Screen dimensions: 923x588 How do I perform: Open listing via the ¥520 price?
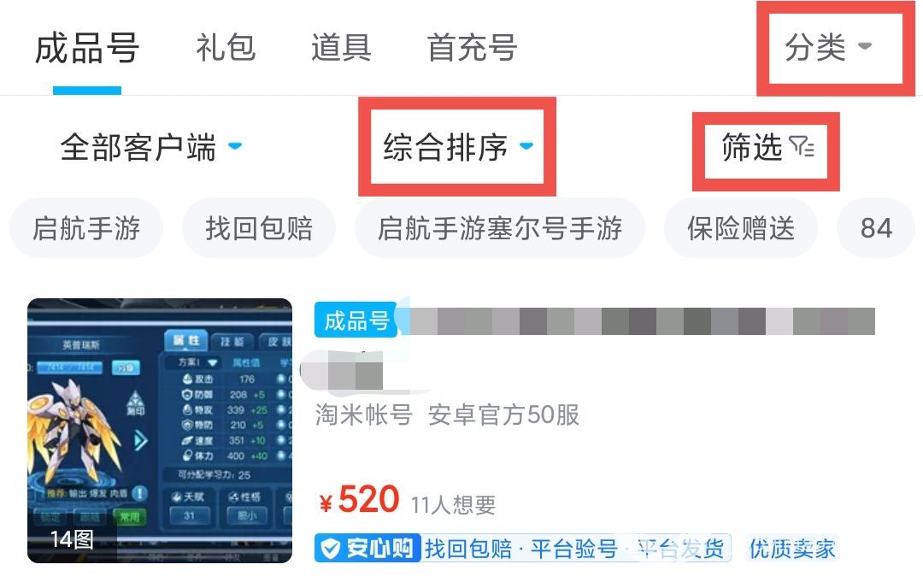point(360,500)
